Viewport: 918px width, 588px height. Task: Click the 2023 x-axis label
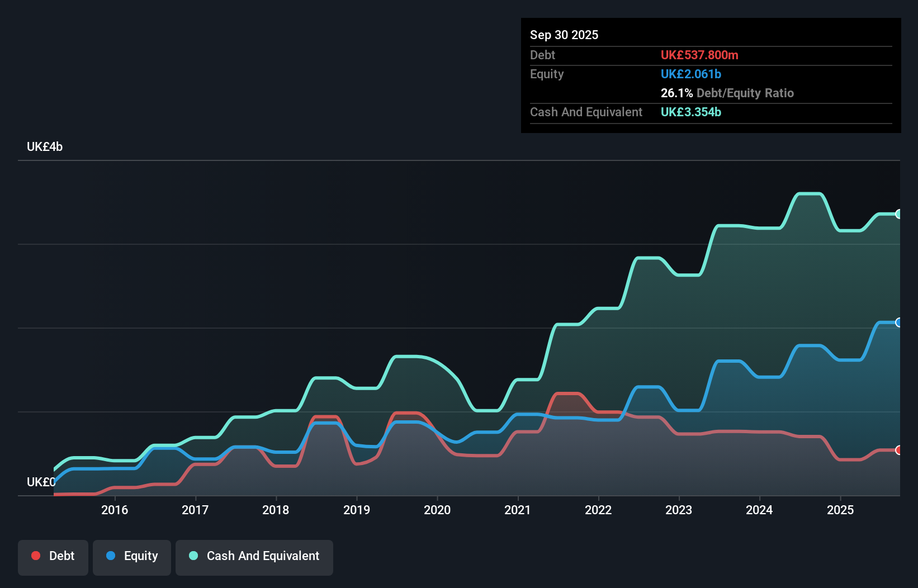click(679, 510)
